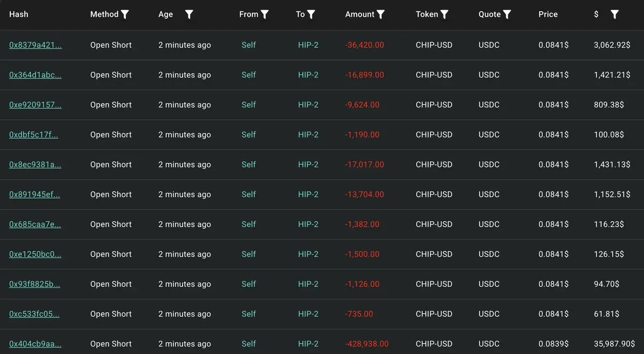Open transaction hash 0x8ec9381a...
644x354 pixels.
pyautogui.click(x=35, y=165)
